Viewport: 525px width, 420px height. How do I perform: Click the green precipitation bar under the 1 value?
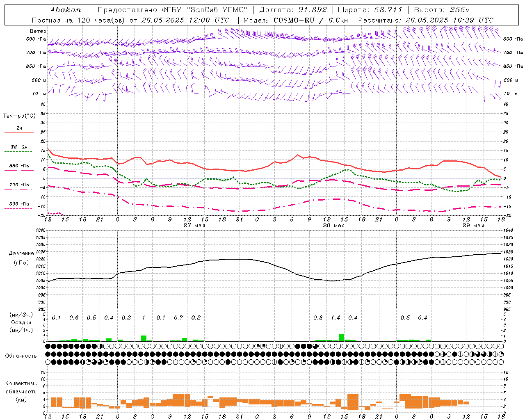(x=144, y=338)
